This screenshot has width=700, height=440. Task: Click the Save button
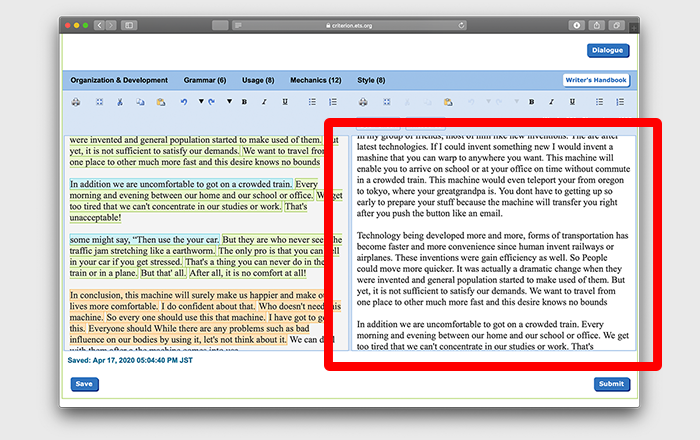(84, 384)
